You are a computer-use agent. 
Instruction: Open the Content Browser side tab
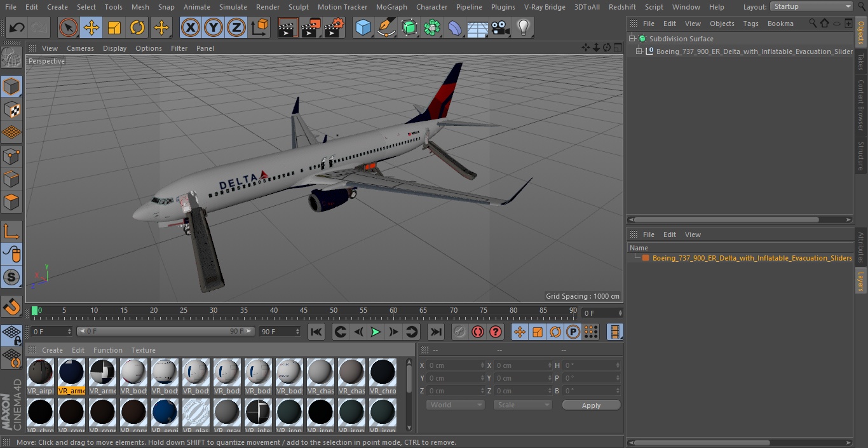point(861,105)
